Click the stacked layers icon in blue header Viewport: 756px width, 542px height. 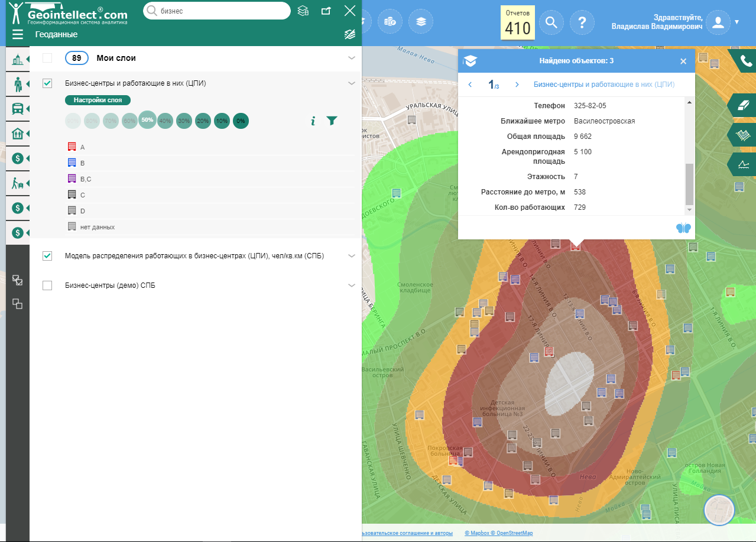(x=420, y=22)
